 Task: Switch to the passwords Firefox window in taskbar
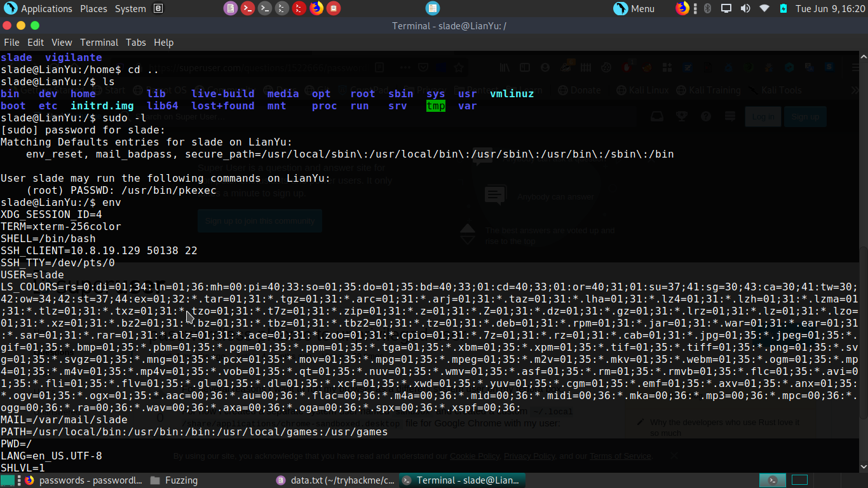pyautogui.click(x=83, y=480)
